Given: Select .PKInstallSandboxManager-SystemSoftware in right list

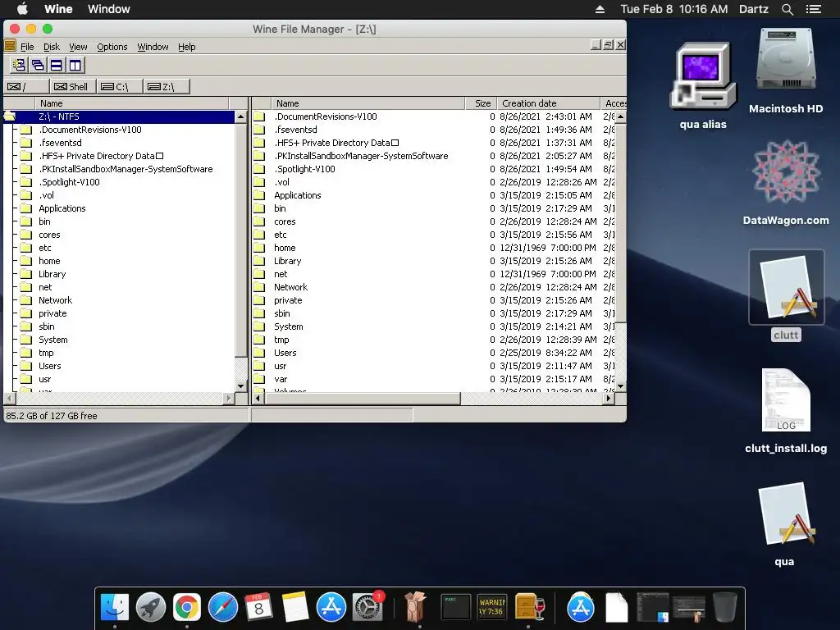Looking at the screenshot, I should 433,156.
